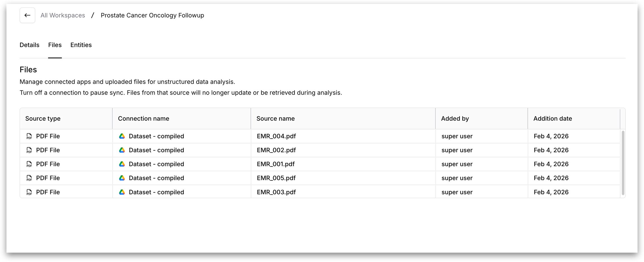Click PDF icon in EMR_003.pdf row
The height and width of the screenshot is (262, 644).
[29, 192]
